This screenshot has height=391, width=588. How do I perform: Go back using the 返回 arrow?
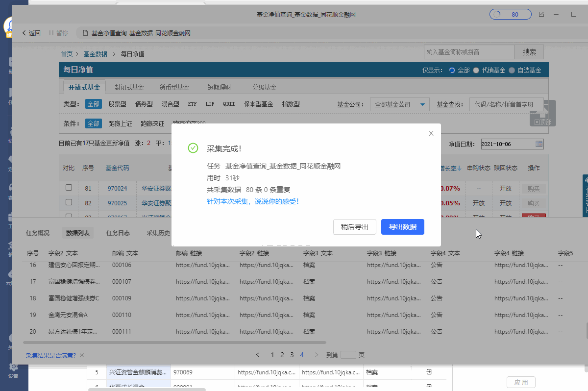pyautogui.click(x=31, y=33)
